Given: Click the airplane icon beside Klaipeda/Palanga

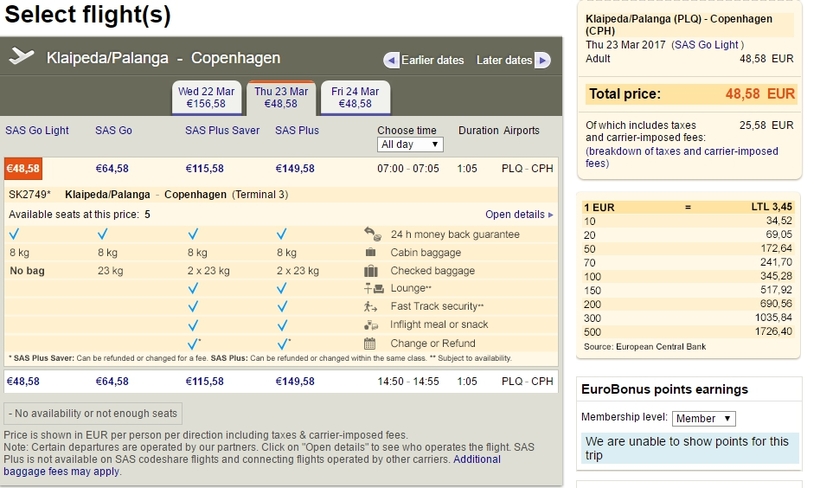Looking at the screenshot, I should tap(22, 57).
